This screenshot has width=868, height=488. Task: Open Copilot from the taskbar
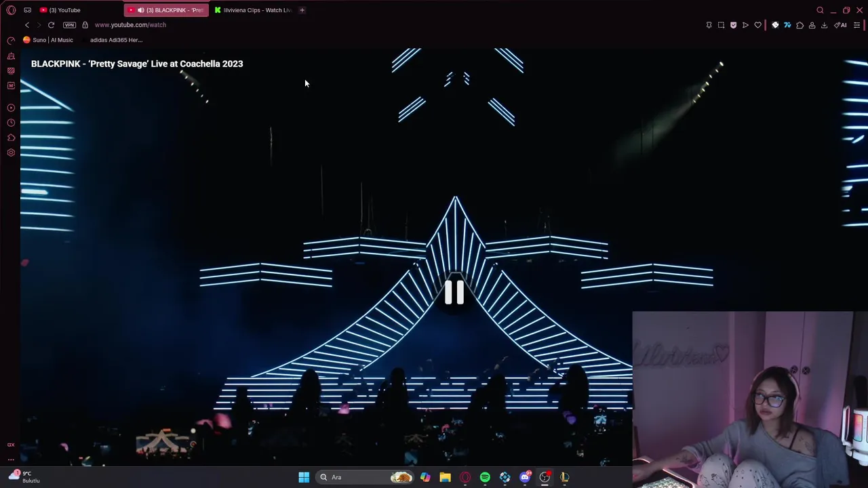coord(425,477)
